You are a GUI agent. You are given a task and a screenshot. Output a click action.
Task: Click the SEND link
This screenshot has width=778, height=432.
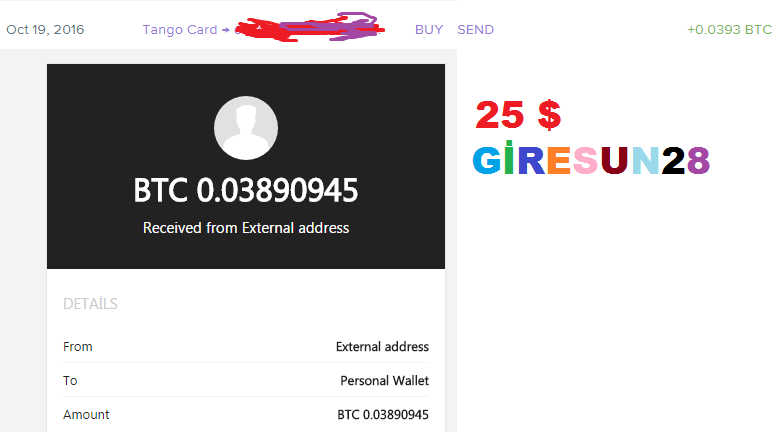475,30
